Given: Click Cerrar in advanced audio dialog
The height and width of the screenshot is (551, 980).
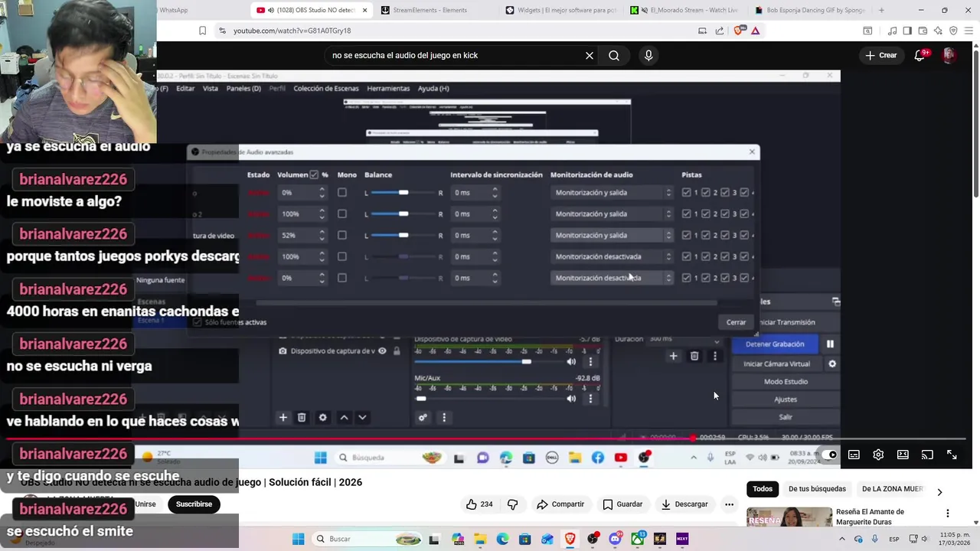Looking at the screenshot, I should 736,322.
